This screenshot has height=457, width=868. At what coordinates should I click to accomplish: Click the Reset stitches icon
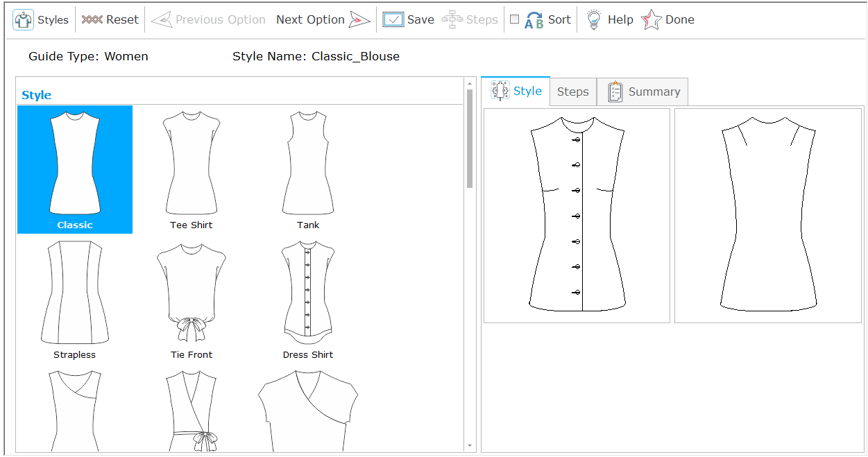92,19
